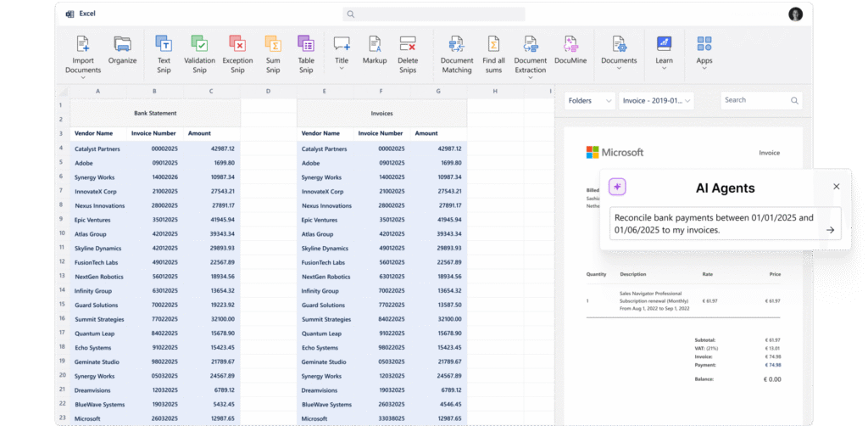
Task: Expand the Import Documents dropdown arrow
Action: point(83,78)
